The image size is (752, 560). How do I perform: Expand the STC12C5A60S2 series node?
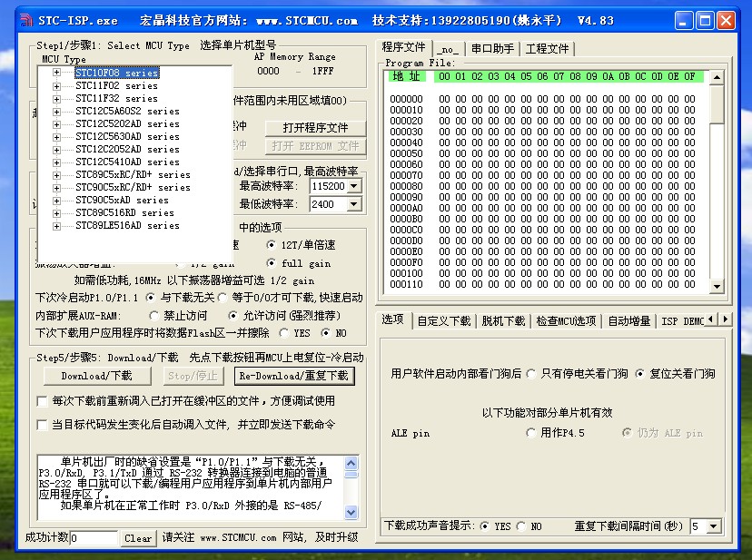pyautogui.click(x=56, y=112)
